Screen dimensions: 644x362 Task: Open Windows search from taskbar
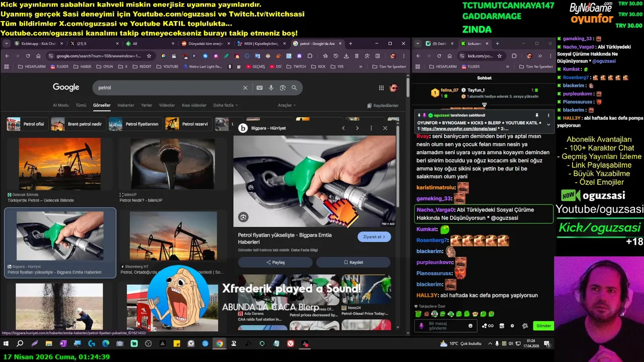20,344
